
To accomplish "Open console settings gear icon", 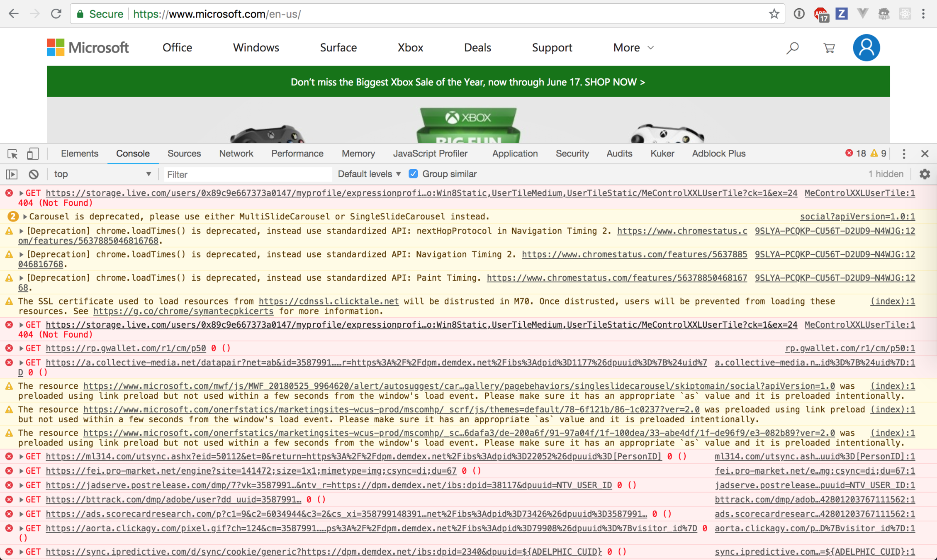I will [x=925, y=174].
